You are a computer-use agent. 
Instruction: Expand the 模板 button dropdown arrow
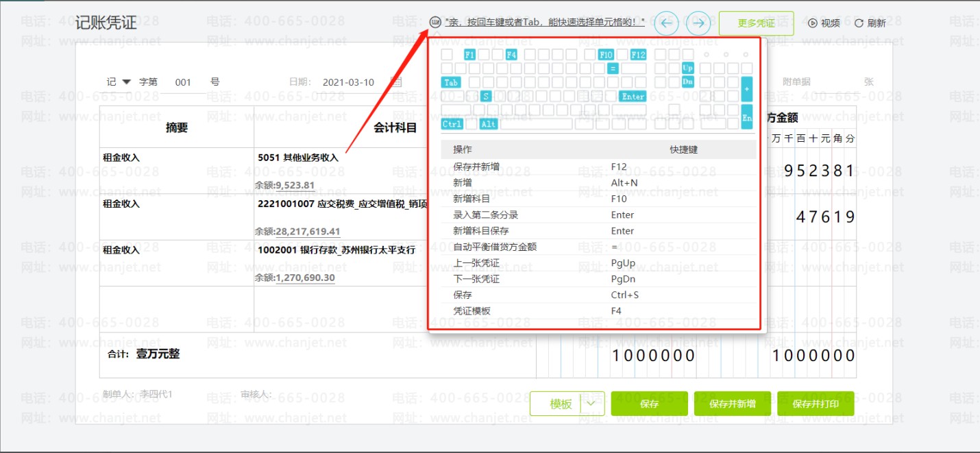pyautogui.click(x=592, y=404)
